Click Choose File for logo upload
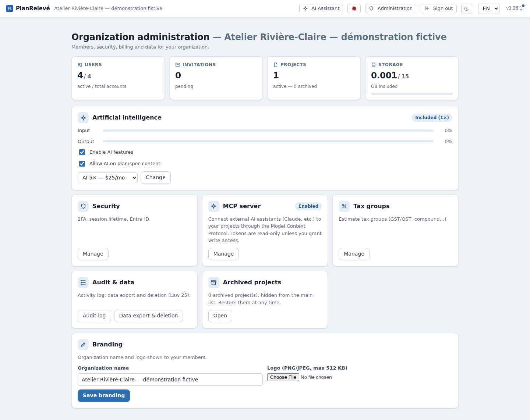 point(283,377)
